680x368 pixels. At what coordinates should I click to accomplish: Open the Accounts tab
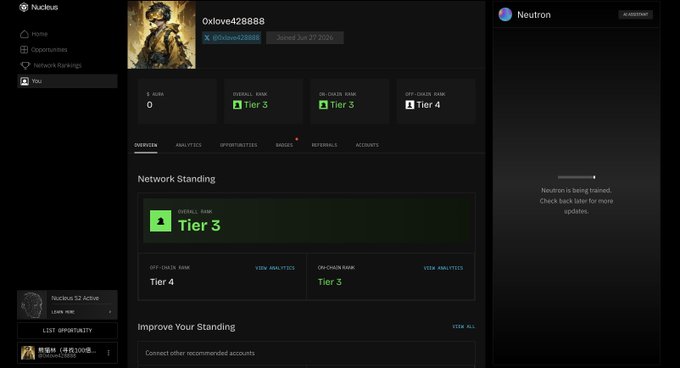tap(367, 145)
